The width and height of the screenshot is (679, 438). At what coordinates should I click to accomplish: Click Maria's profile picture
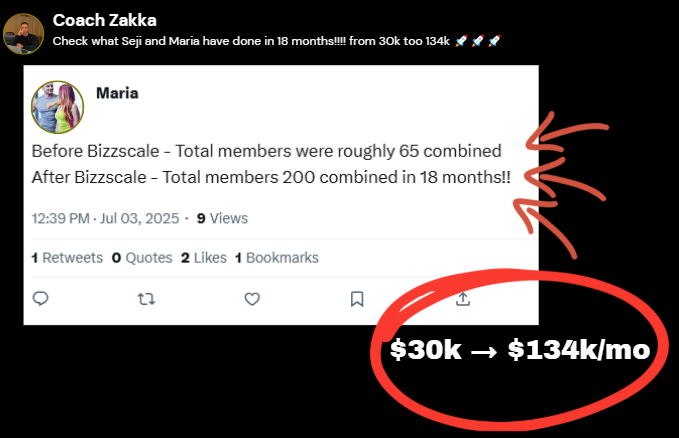pyautogui.click(x=57, y=106)
